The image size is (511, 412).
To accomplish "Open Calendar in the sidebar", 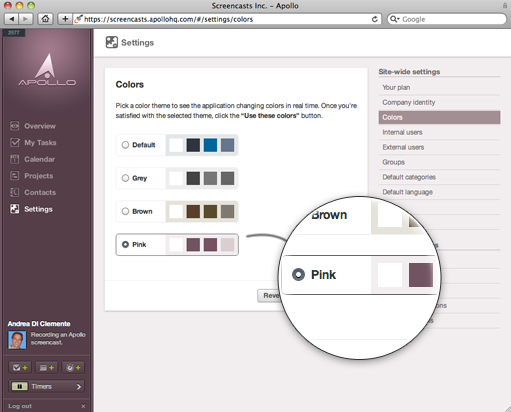I will click(x=39, y=159).
